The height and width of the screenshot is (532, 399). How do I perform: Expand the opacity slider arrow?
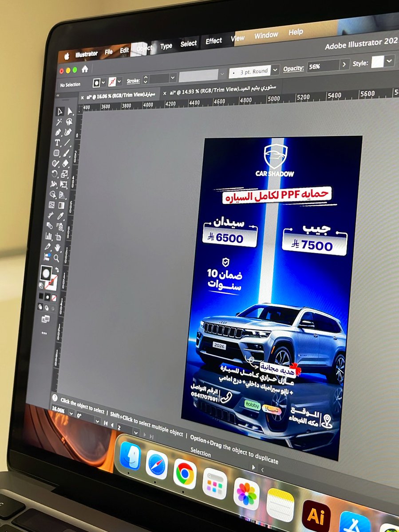[x=345, y=64]
